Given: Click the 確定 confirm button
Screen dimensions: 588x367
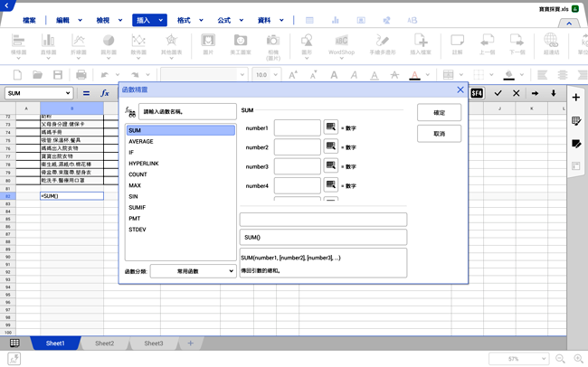Looking at the screenshot, I should click(439, 112).
